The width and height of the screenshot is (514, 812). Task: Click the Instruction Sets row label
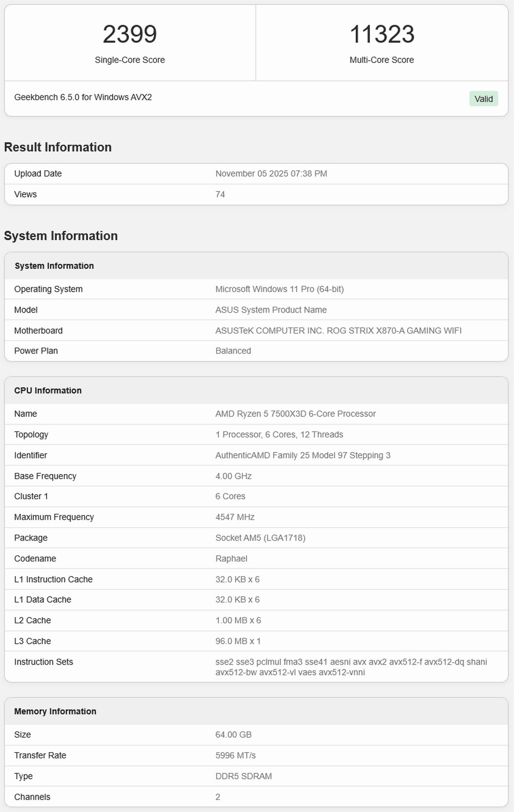pyautogui.click(x=43, y=662)
